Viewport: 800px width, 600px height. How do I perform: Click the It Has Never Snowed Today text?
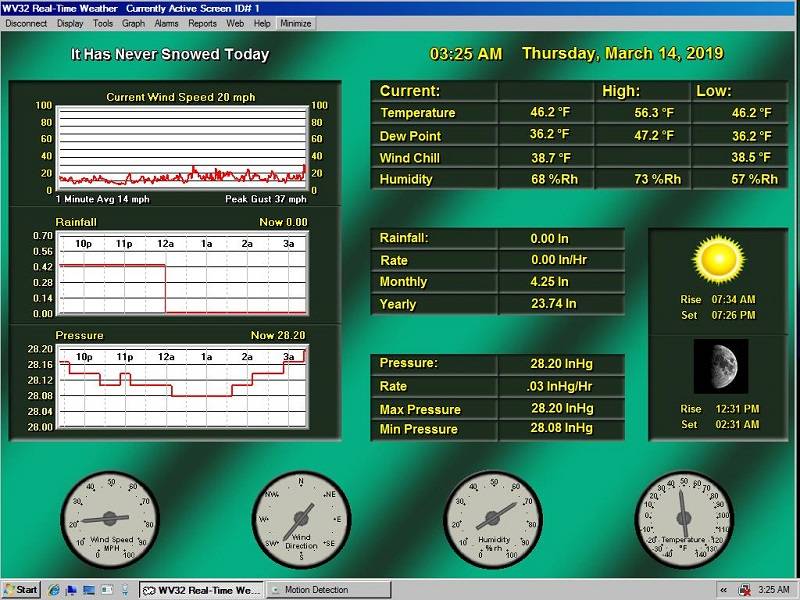click(x=168, y=55)
